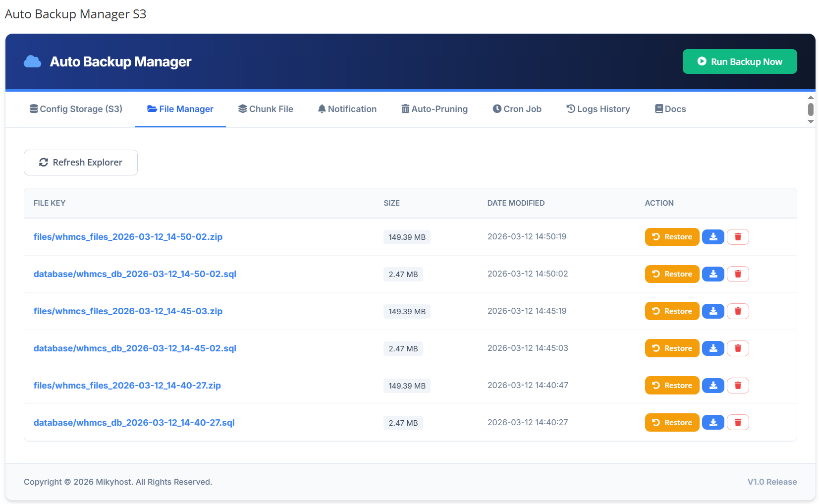Click the Refresh Explorer button
Screen dimensions: 819x504
click(x=81, y=163)
